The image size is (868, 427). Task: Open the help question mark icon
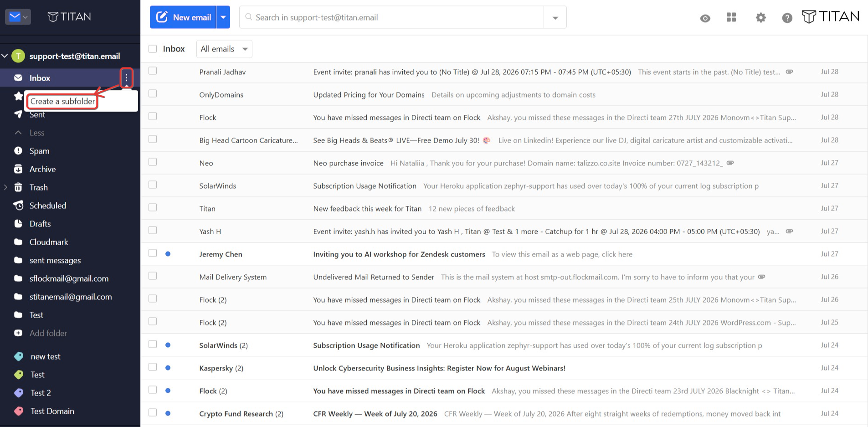coord(787,18)
